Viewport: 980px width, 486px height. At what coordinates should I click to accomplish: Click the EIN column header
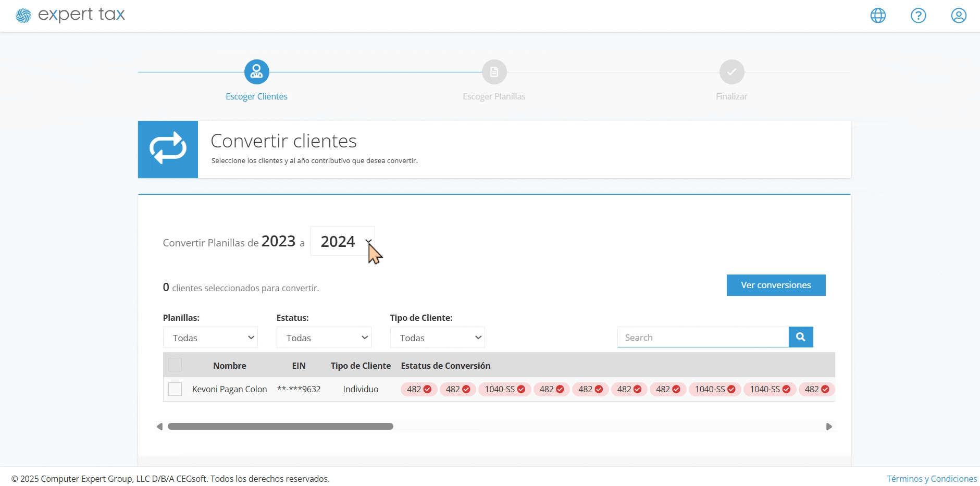tap(299, 366)
